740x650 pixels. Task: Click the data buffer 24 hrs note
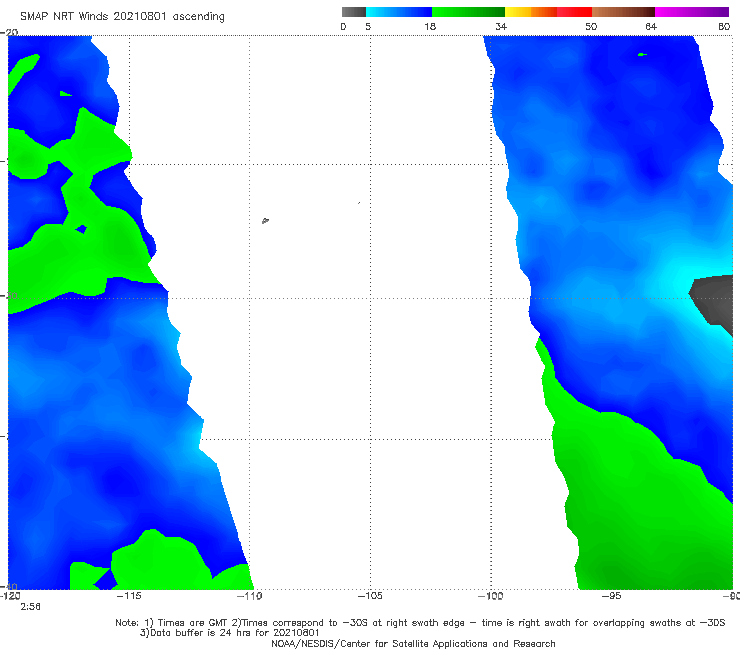tap(229, 633)
